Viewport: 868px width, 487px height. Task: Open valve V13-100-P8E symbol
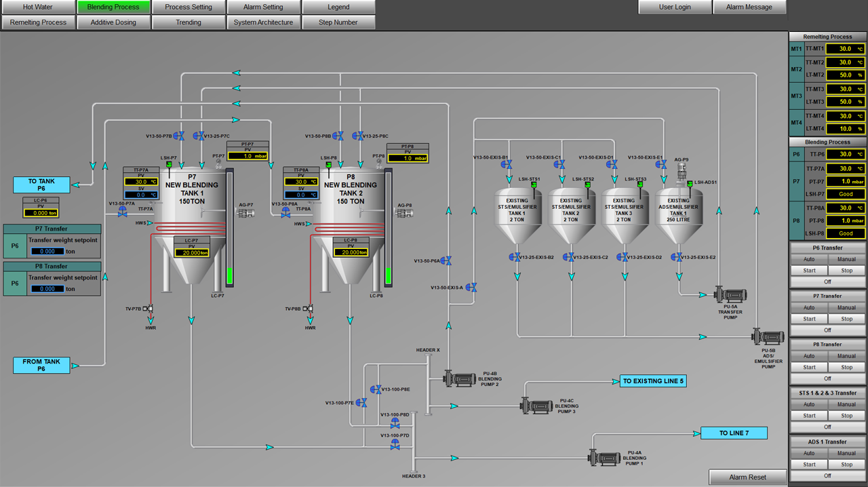tap(375, 389)
